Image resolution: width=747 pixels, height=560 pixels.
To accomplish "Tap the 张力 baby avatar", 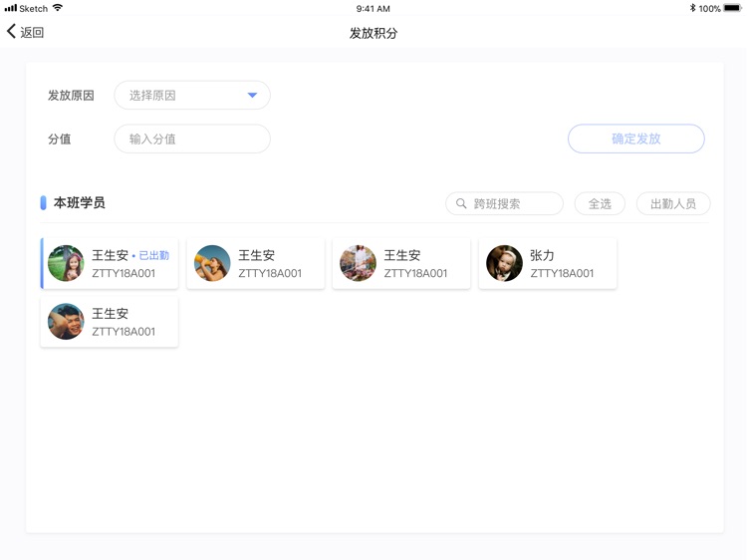I will [x=505, y=263].
